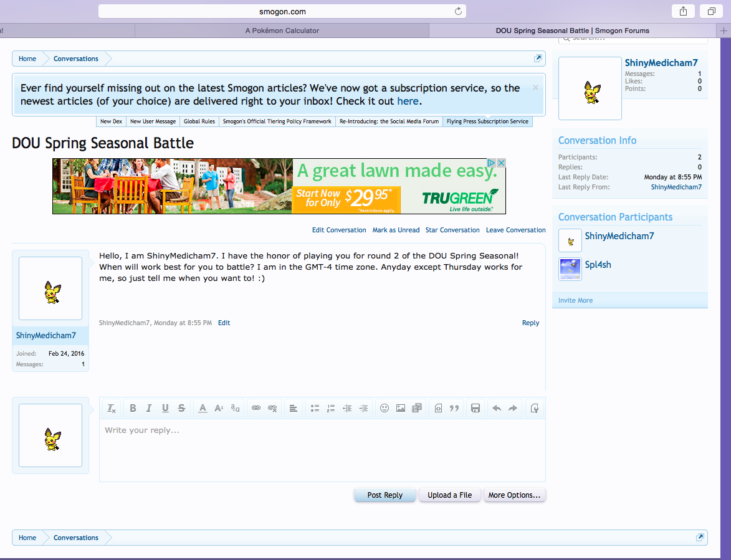Insert a link using the chain icon

coord(256,408)
